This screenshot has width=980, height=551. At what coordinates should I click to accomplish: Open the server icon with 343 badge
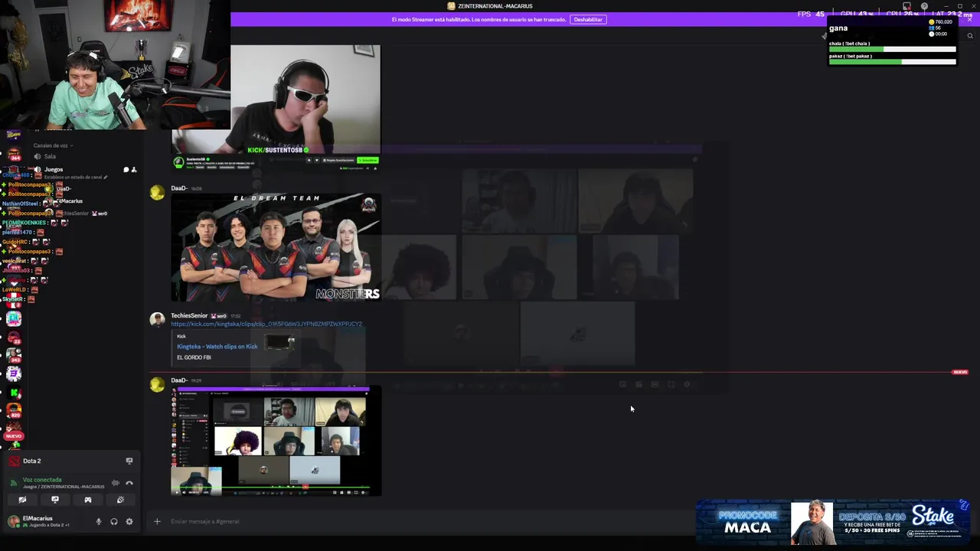(14, 355)
